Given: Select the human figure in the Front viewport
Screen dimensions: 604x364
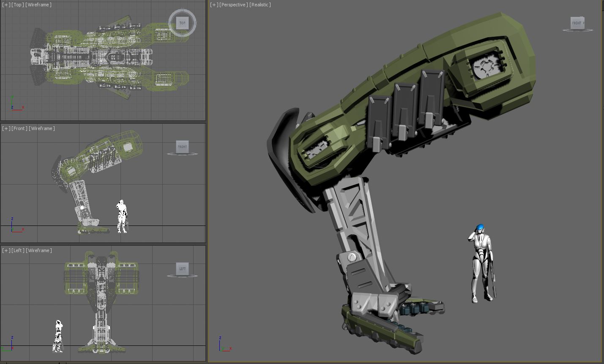Looking at the screenshot, I should (x=122, y=215).
